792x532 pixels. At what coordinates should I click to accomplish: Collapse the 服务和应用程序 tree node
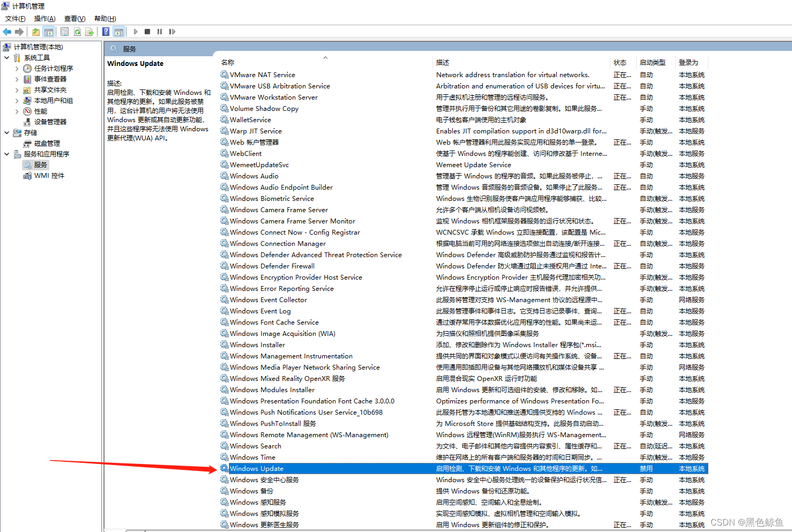click(6, 154)
